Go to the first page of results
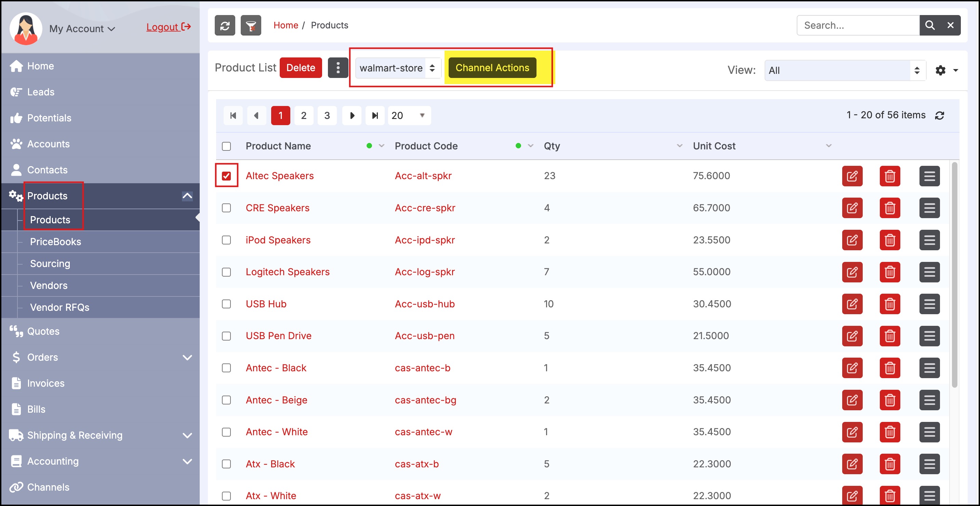Screen dimensions: 980x506 pos(233,116)
